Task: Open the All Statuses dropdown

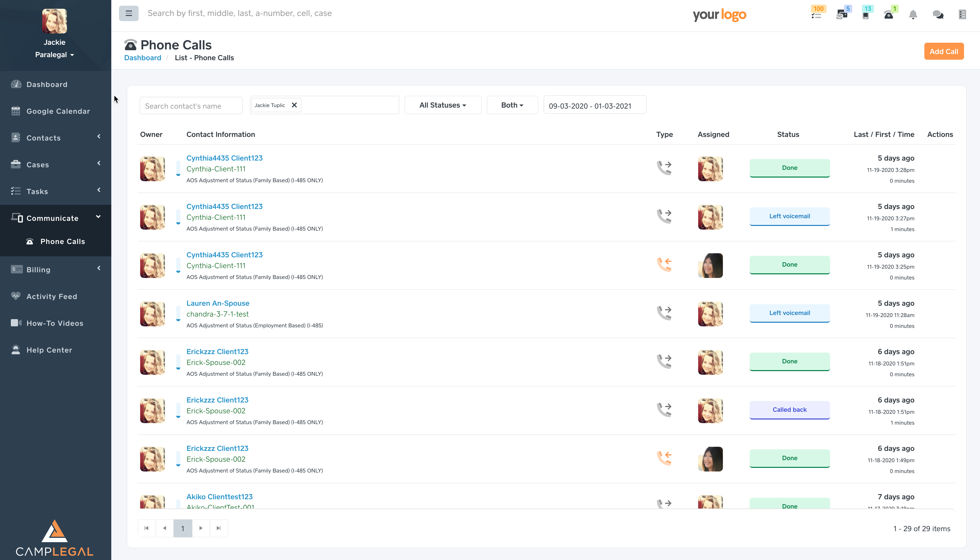Action: [443, 105]
